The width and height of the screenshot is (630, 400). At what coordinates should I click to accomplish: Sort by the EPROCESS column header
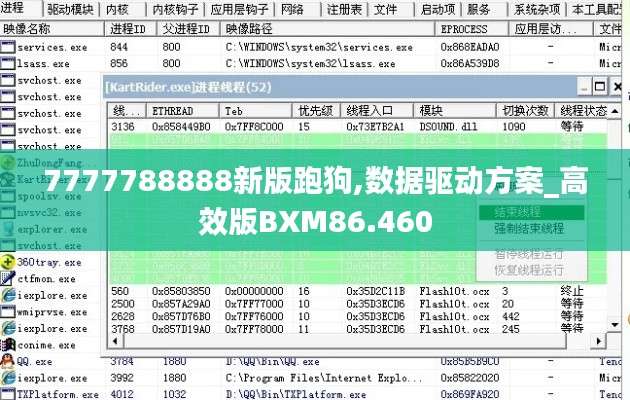pos(471,29)
